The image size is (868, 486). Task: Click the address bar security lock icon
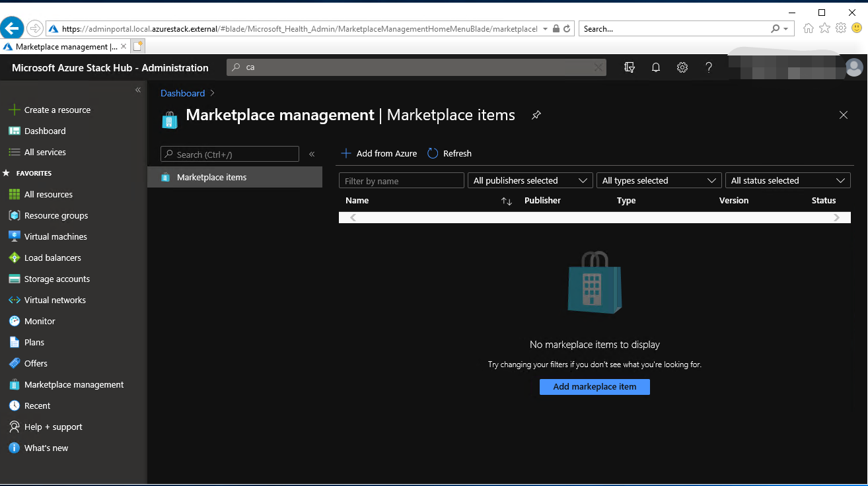pos(556,29)
